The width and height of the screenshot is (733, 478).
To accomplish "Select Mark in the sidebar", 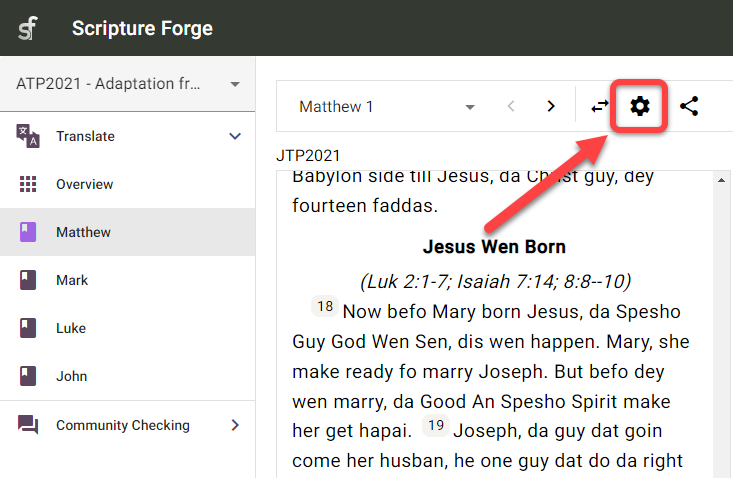I will [x=72, y=280].
